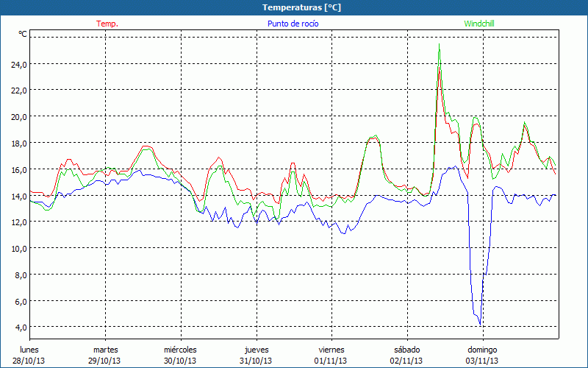The image size is (588, 368).
Task: Click the lowest dip of the blue dew point line
Action: (480, 325)
